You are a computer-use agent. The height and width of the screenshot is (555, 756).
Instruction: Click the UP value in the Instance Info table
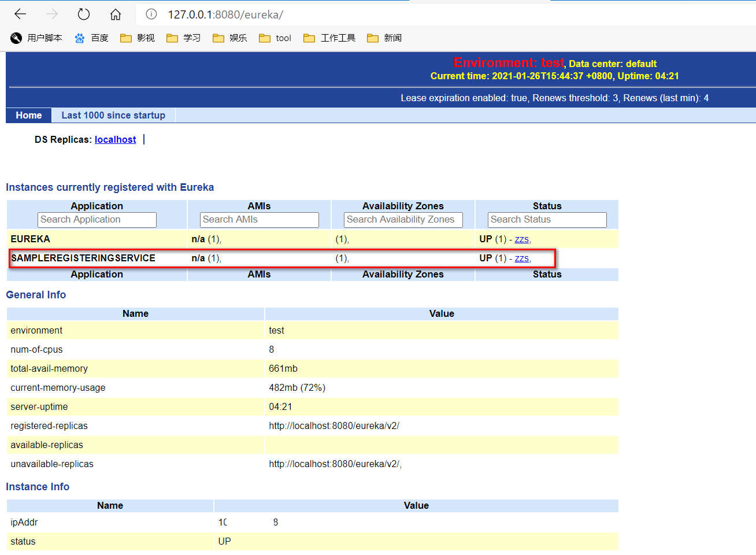coord(224,541)
